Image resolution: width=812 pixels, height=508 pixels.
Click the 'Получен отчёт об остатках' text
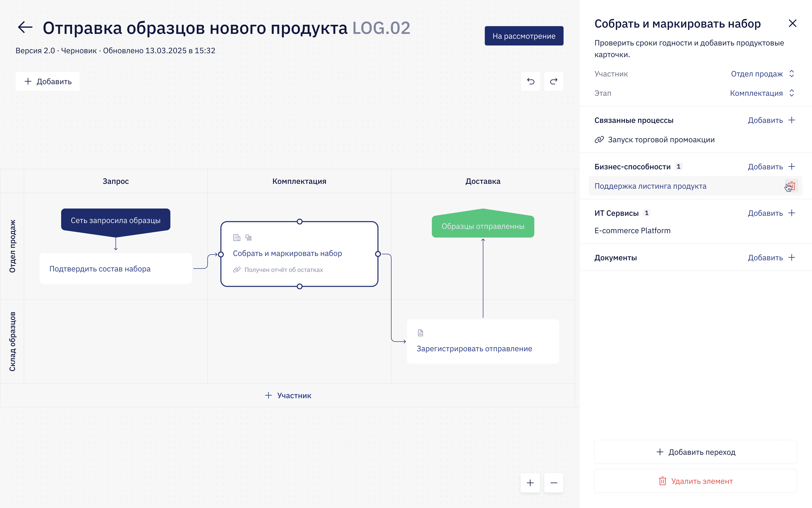coord(283,270)
